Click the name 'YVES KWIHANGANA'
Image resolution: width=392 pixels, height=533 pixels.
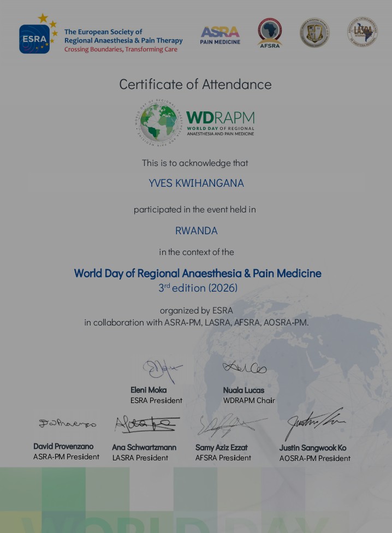(197, 183)
